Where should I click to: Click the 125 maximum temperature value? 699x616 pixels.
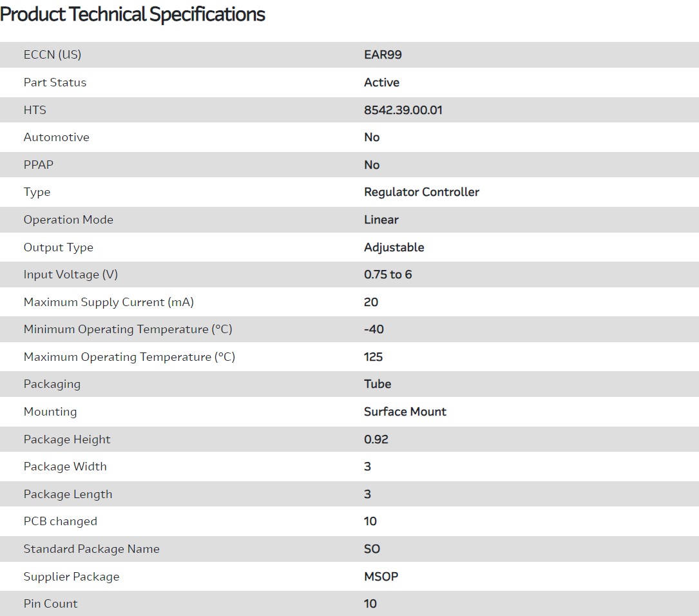tap(373, 357)
